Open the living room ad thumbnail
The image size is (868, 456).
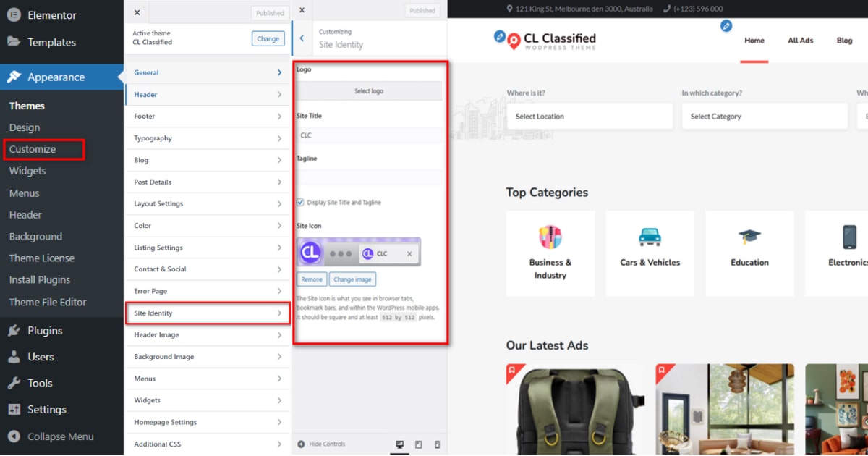coord(726,409)
